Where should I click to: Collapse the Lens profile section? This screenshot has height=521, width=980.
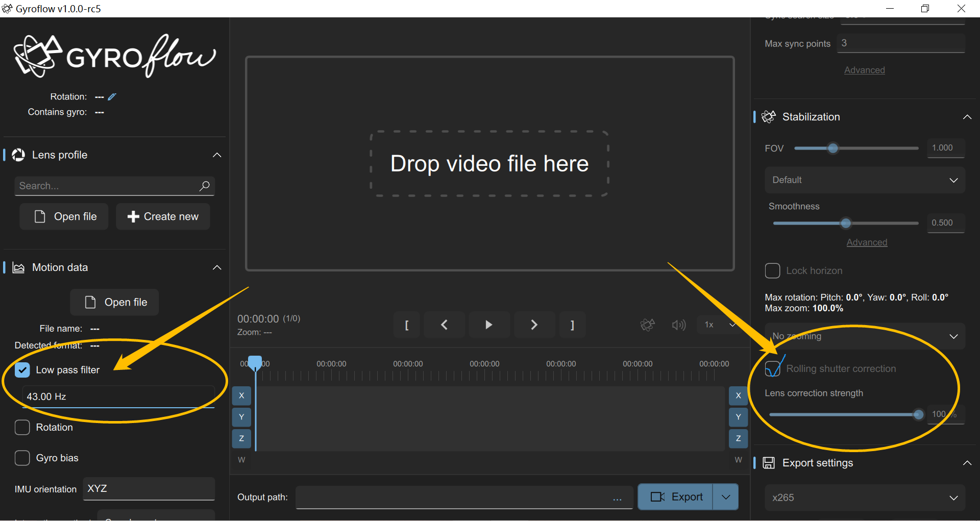point(217,155)
